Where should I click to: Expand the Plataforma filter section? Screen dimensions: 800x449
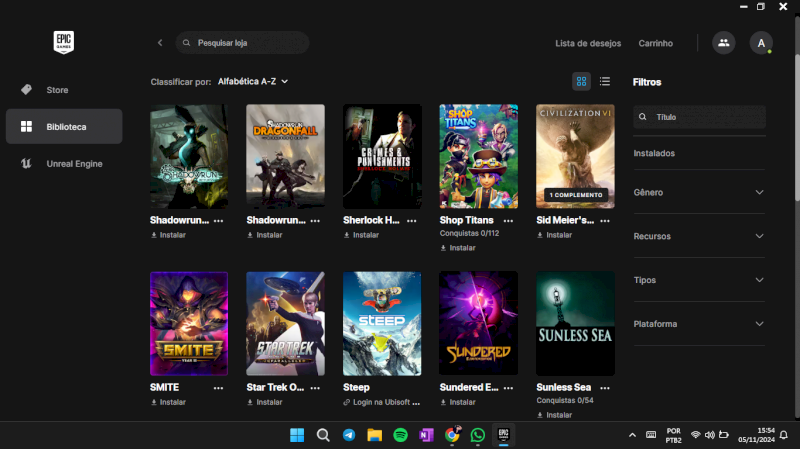point(699,324)
